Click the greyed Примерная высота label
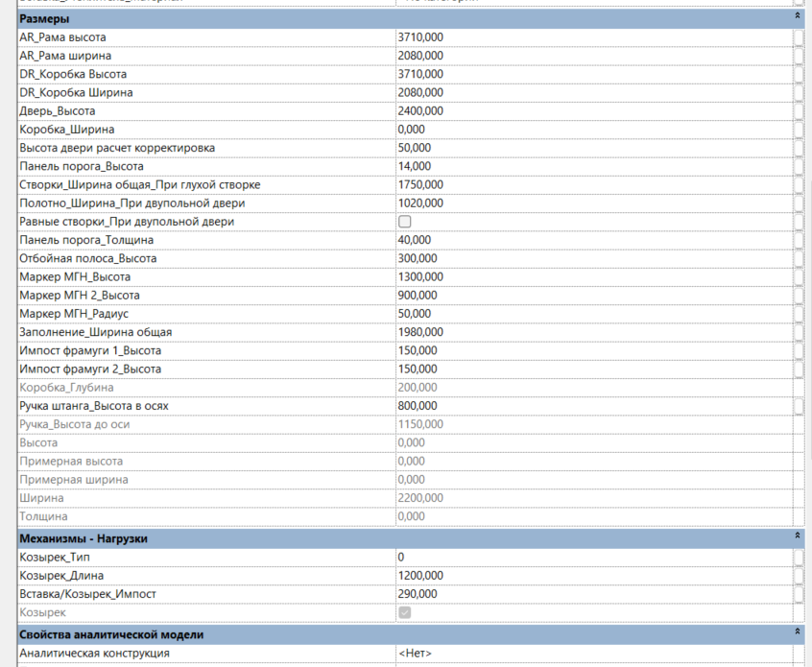The height and width of the screenshot is (667, 812). 71,462
